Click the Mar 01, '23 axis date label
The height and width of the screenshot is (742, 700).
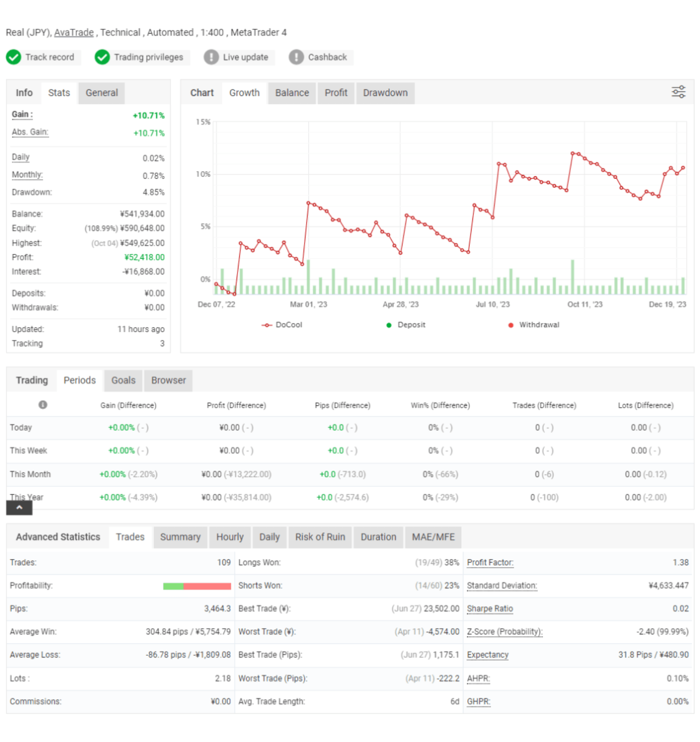[x=308, y=304]
